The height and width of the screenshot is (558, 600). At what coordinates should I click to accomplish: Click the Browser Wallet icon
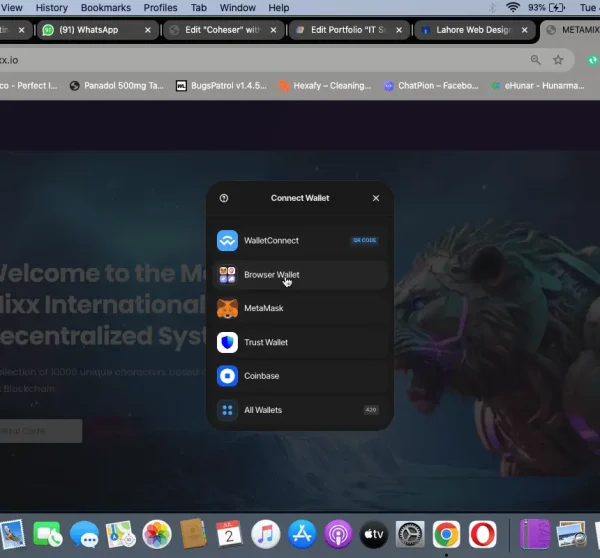(x=227, y=274)
